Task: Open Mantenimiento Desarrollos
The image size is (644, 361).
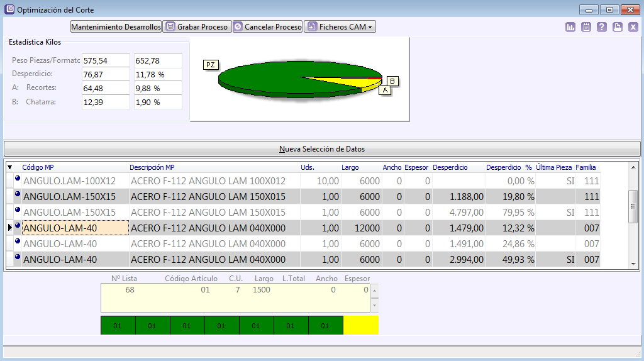Action: click(116, 27)
